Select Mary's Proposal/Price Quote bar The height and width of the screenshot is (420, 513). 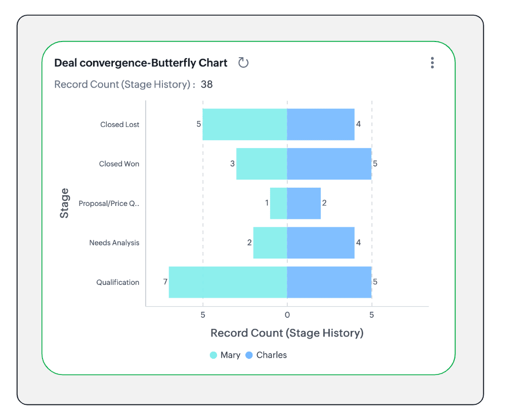[278, 203]
